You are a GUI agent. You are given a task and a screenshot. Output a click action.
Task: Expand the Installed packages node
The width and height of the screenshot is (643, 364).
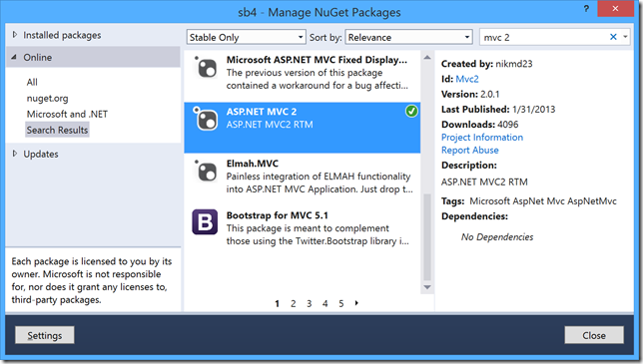(x=15, y=35)
